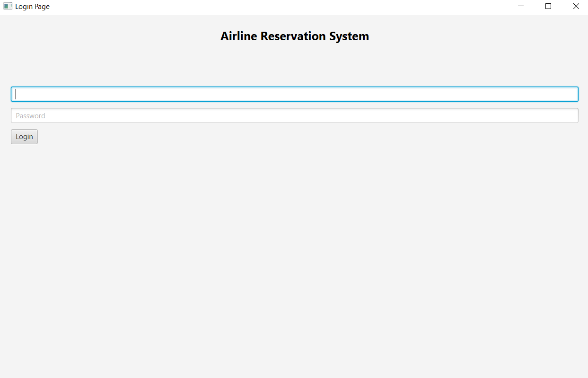Minimize the Login Page window
The width and height of the screenshot is (588, 378).
pyautogui.click(x=520, y=6)
